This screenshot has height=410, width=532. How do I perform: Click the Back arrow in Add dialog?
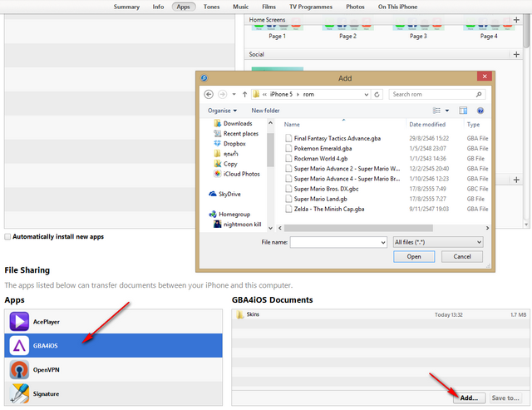pyautogui.click(x=209, y=94)
